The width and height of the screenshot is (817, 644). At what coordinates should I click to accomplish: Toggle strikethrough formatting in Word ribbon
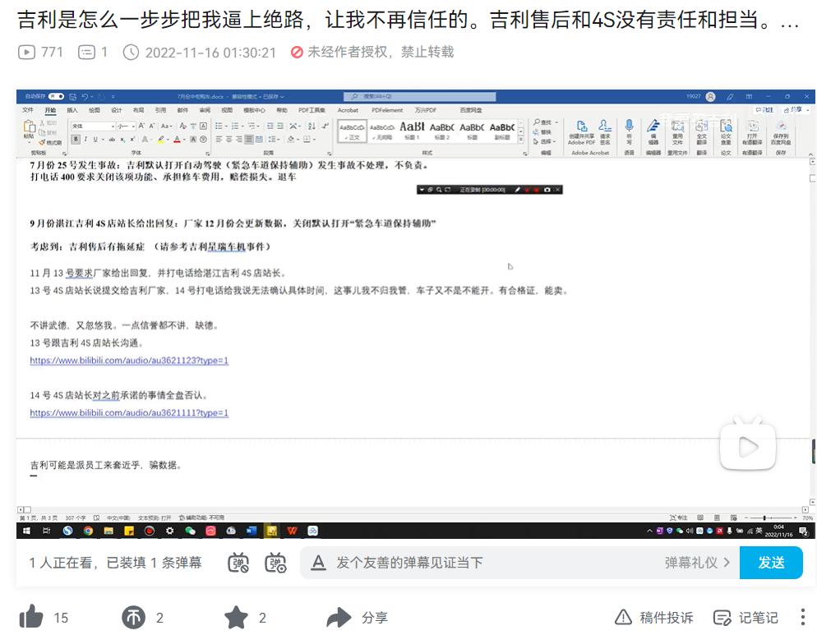click(112, 139)
